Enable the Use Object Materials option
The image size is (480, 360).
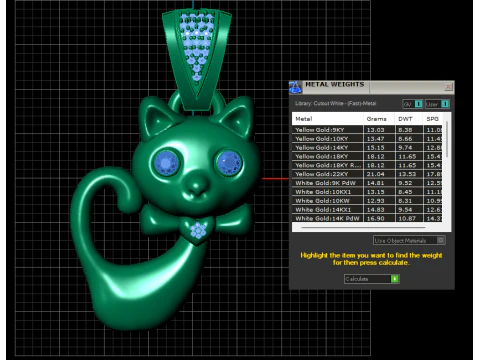pyautogui.click(x=409, y=240)
